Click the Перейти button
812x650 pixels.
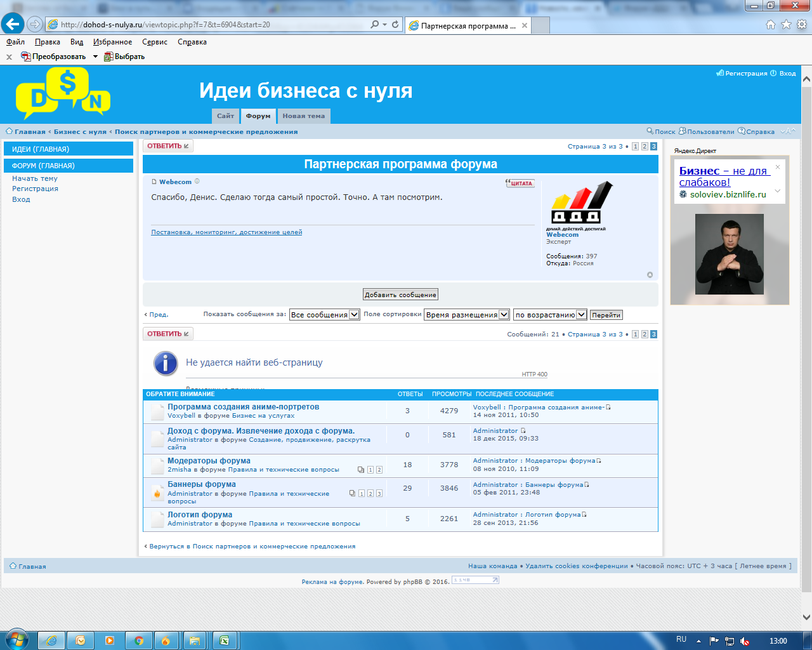pos(606,315)
